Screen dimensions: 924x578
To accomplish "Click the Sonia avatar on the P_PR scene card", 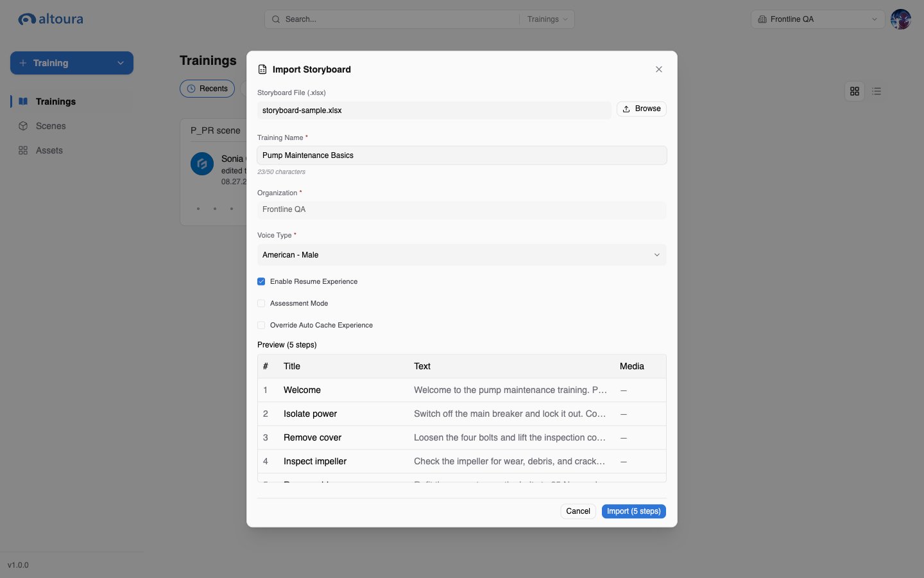I will pos(202,164).
